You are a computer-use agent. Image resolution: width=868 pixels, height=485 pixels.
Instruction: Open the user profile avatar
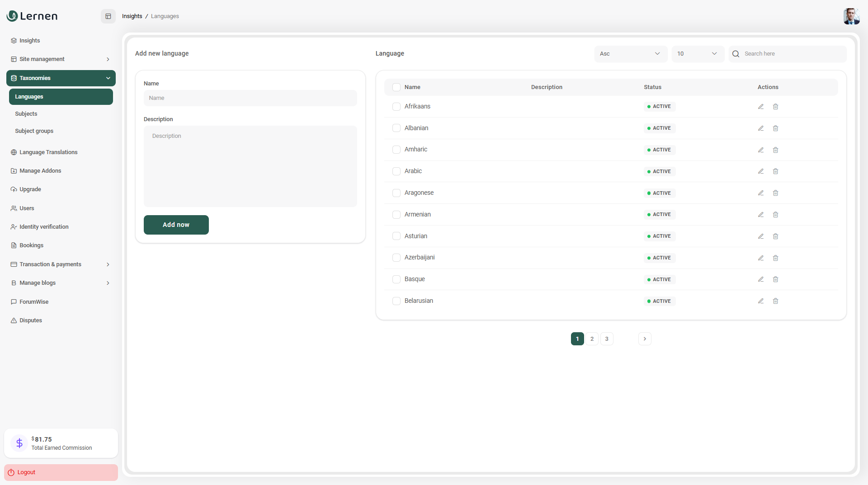click(851, 16)
